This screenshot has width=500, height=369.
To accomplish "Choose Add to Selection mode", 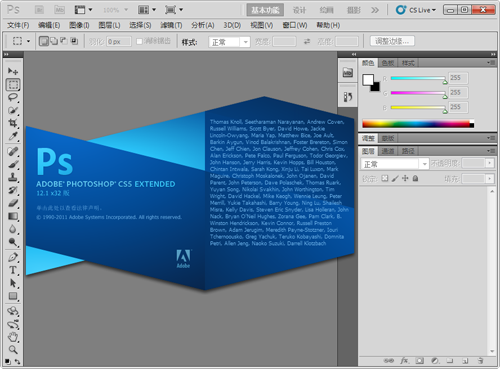I will [54, 41].
